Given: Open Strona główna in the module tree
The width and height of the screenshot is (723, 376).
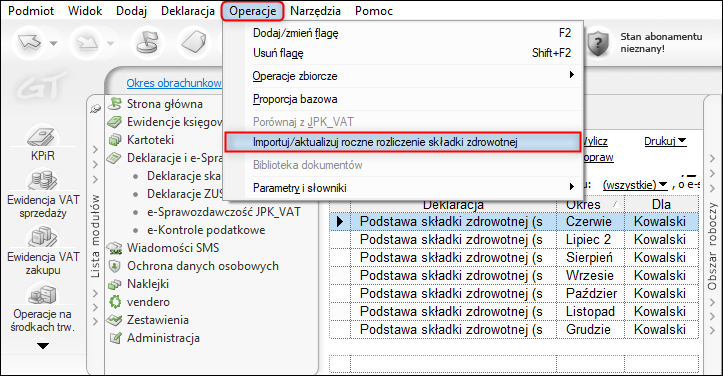Looking at the screenshot, I should tap(165, 104).
